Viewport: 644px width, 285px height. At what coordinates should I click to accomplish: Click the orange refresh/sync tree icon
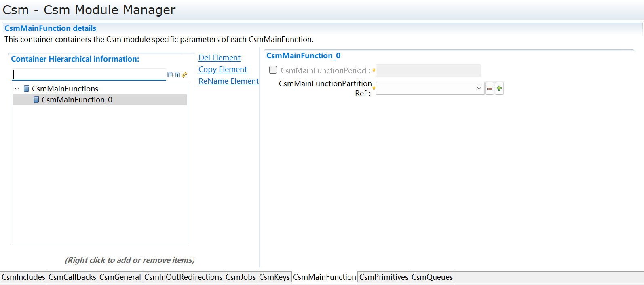(x=184, y=74)
